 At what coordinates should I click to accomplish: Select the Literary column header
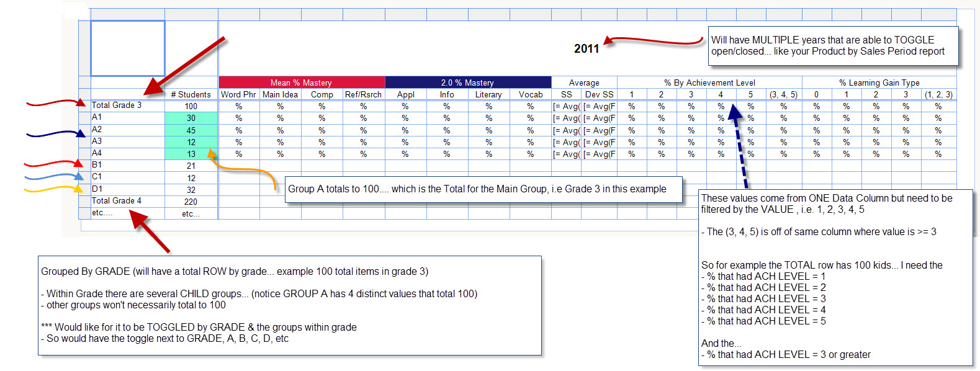click(488, 94)
